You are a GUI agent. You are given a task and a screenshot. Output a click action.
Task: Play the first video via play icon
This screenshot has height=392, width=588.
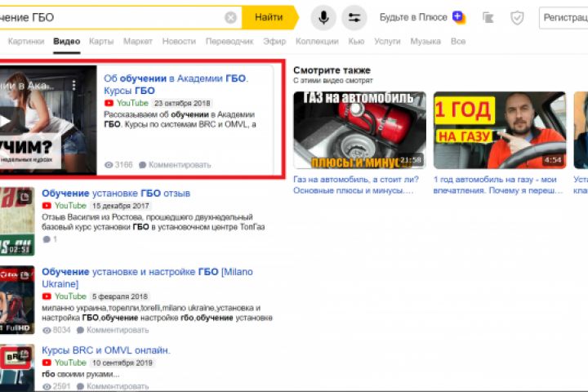click(5, 121)
